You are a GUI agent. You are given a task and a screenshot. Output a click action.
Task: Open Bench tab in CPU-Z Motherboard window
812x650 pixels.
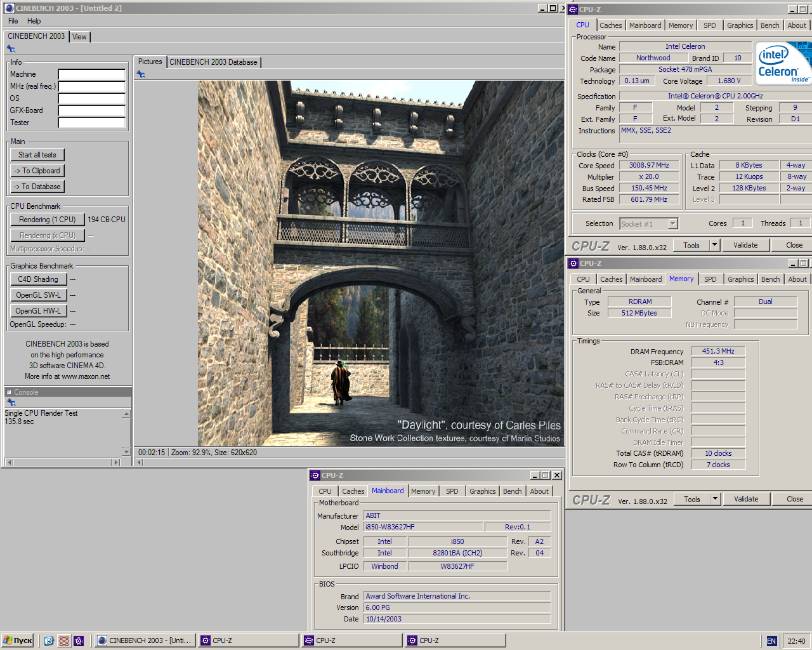[x=513, y=491]
